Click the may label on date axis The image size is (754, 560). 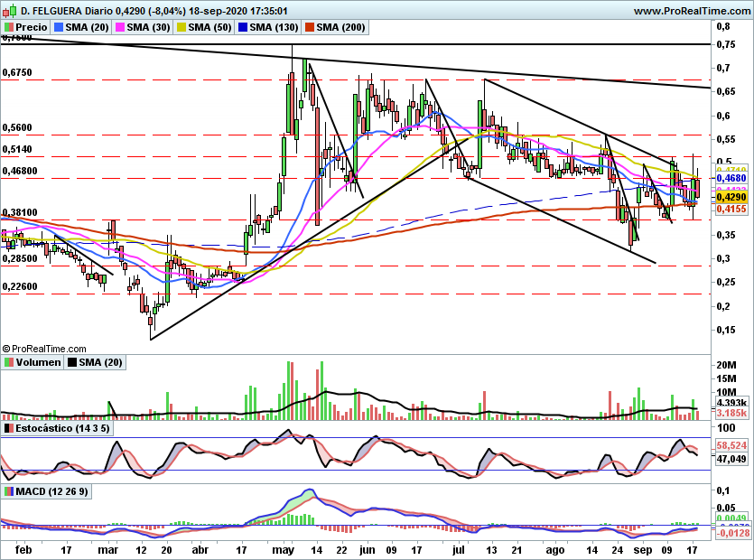(x=283, y=549)
